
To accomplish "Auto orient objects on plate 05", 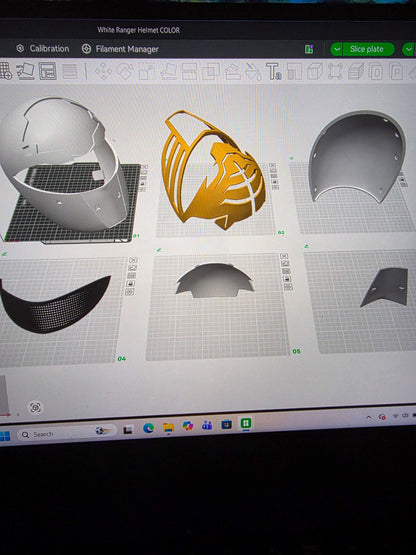I will pos(285,264).
